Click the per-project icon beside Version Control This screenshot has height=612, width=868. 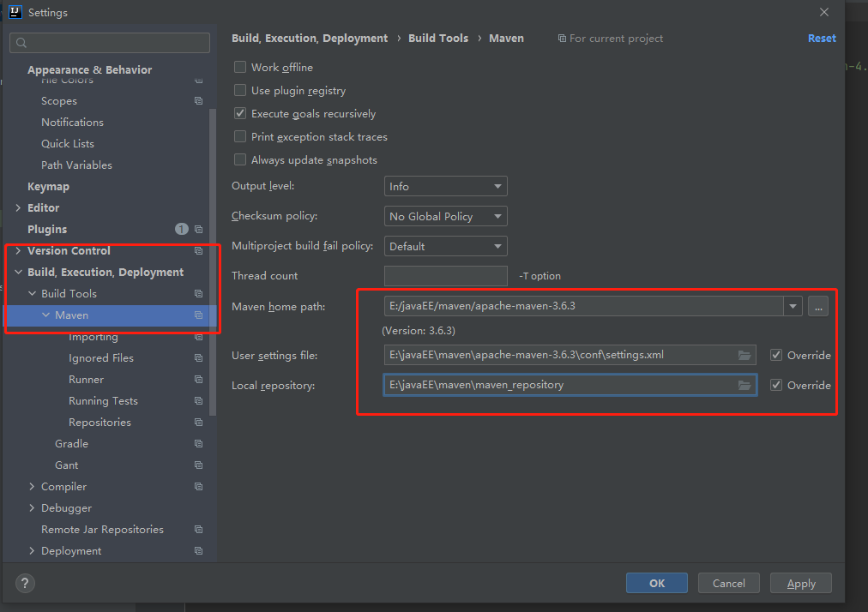[198, 250]
